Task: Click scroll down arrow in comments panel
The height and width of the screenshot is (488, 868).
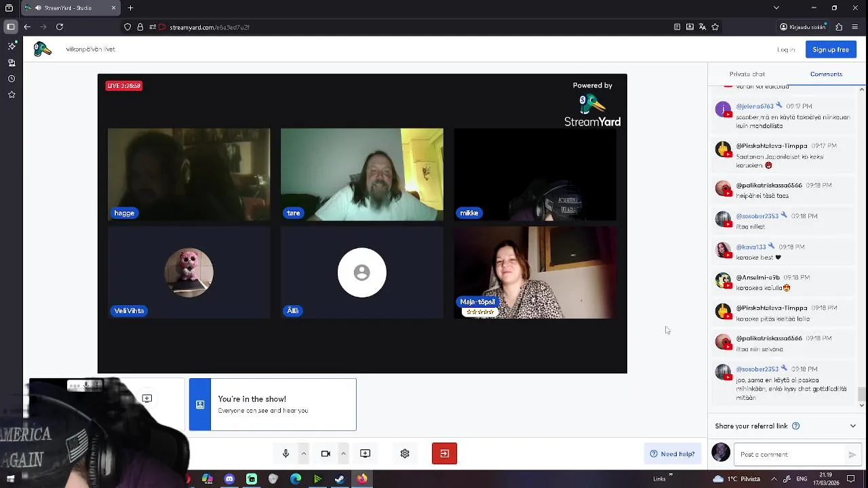Action: click(862, 405)
